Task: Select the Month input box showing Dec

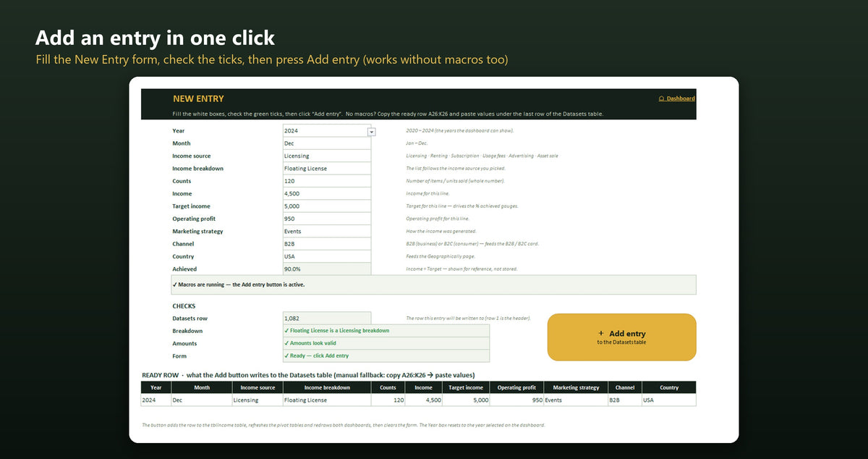Action: (x=327, y=143)
